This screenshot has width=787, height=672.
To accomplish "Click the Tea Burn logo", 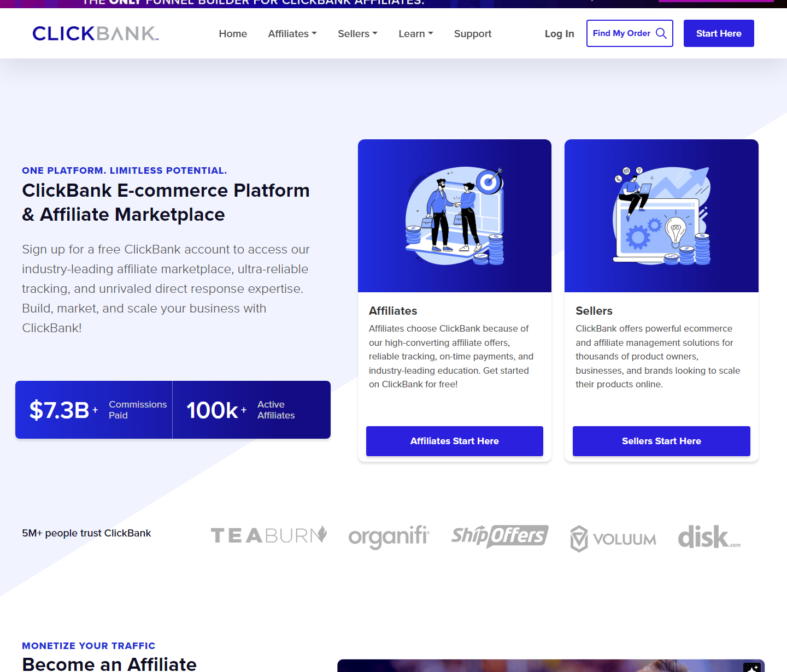I will [269, 535].
